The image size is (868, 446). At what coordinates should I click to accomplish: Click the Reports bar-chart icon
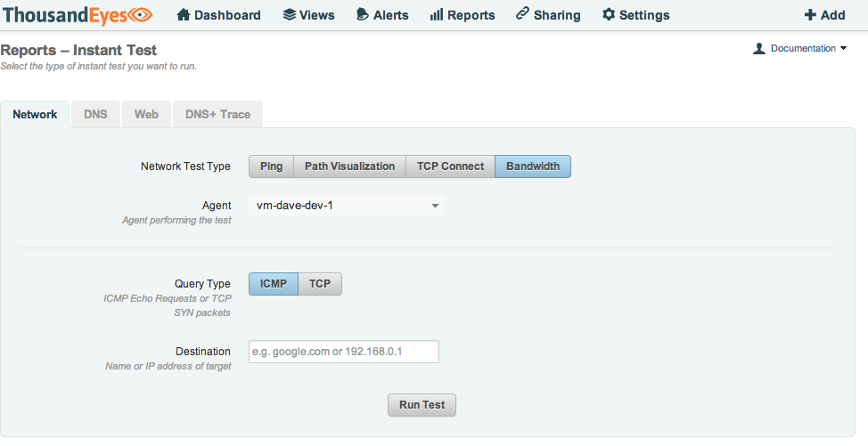(x=437, y=15)
